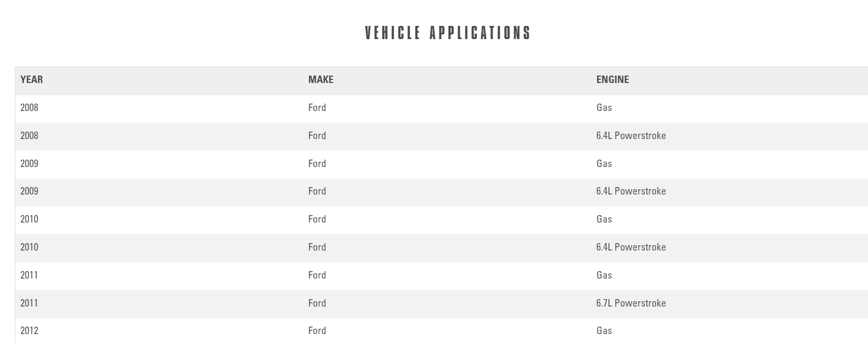Screen dimensions: 868x343
Task: Select Ford in the 6.7L Powerstroke row
Action: point(317,303)
